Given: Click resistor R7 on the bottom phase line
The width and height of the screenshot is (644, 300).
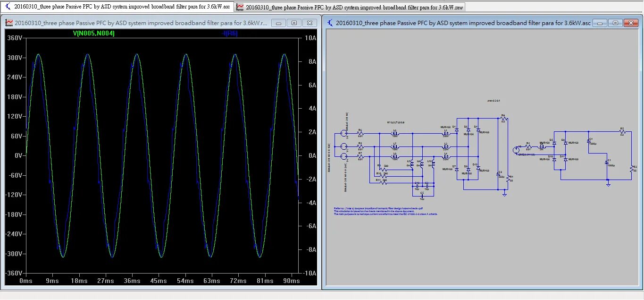Looking at the screenshot, I should coord(360,157).
